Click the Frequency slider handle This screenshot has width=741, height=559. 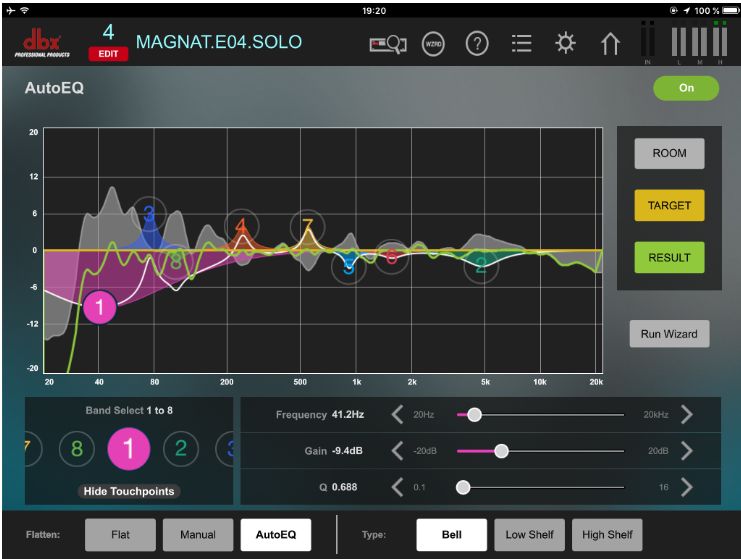tap(474, 415)
